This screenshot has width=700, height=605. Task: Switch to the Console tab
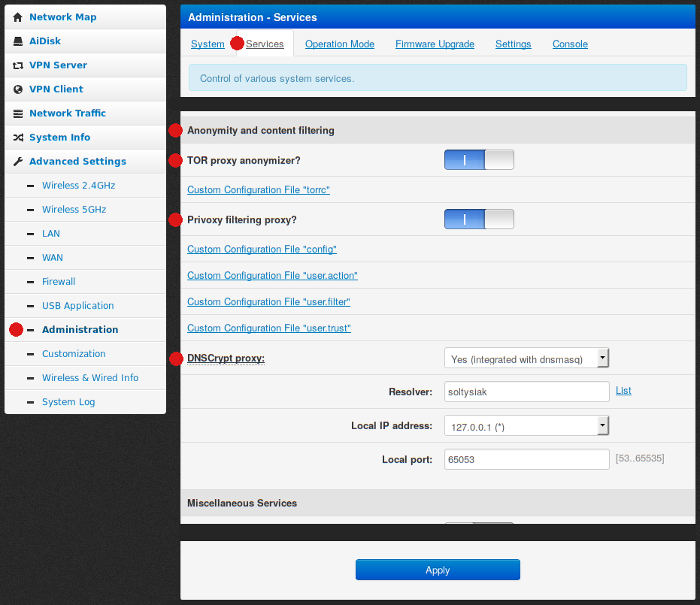[570, 44]
